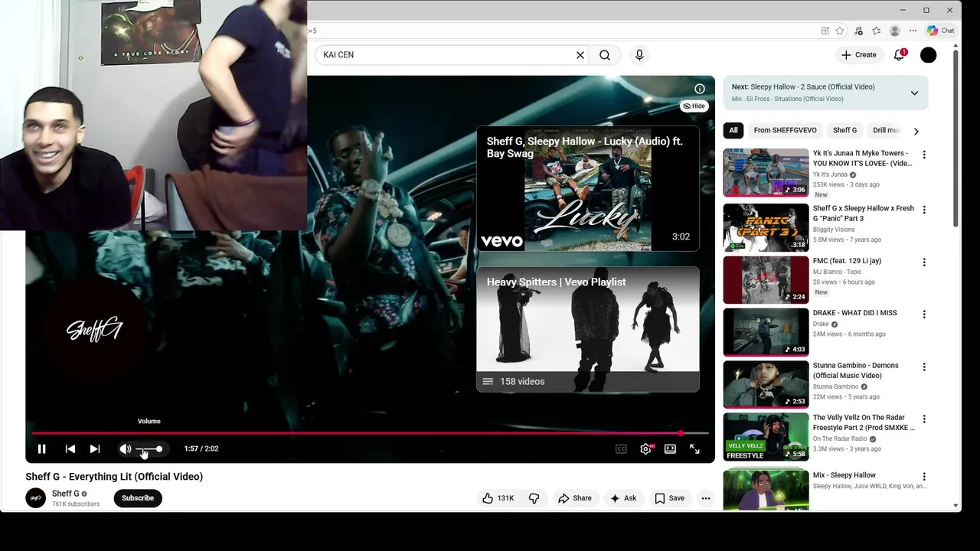Open The Velly Vellz On The Radar title
The height and width of the screenshot is (551, 980).
pyautogui.click(x=864, y=422)
